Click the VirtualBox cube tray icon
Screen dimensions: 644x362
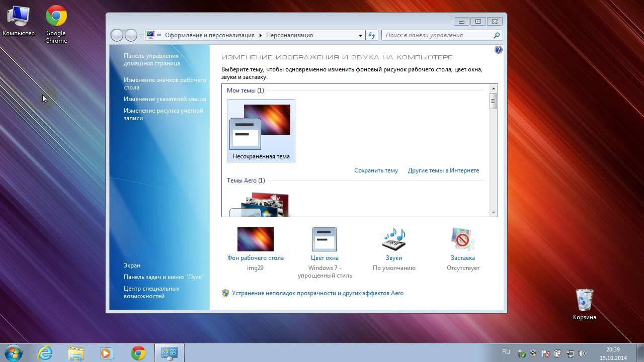[533, 353]
